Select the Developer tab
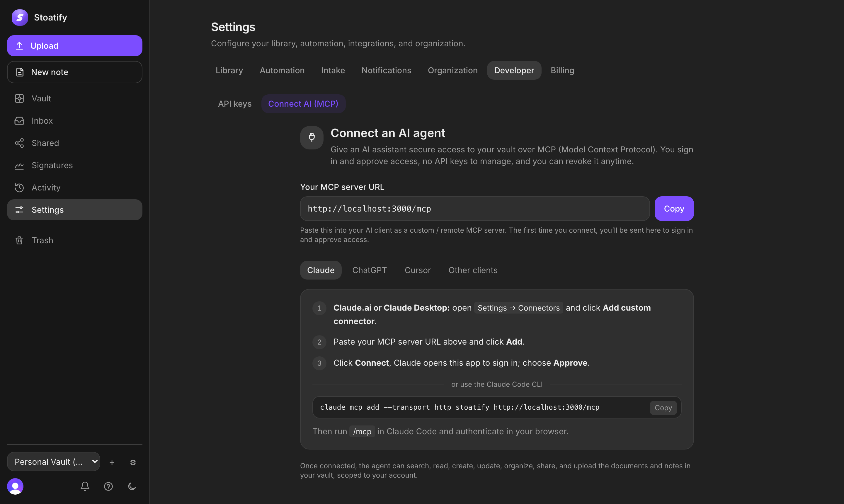The height and width of the screenshot is (504, 844). [x=514, y=70]
